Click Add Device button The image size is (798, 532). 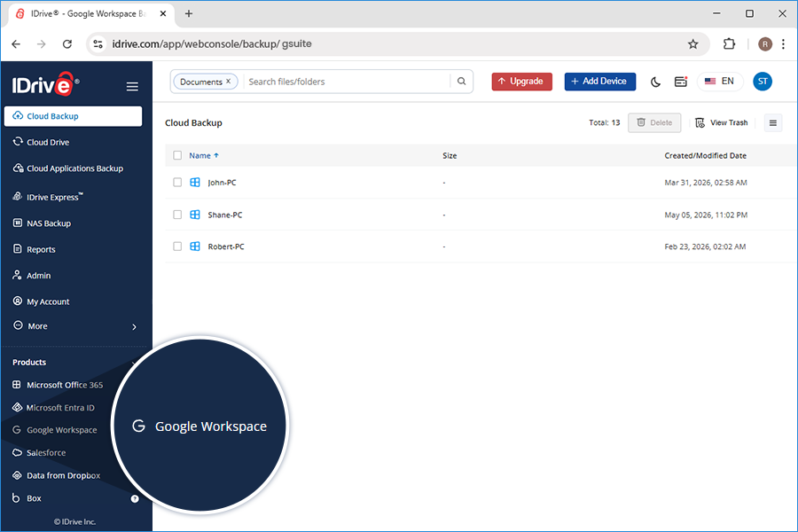click(x=600, y=82)
